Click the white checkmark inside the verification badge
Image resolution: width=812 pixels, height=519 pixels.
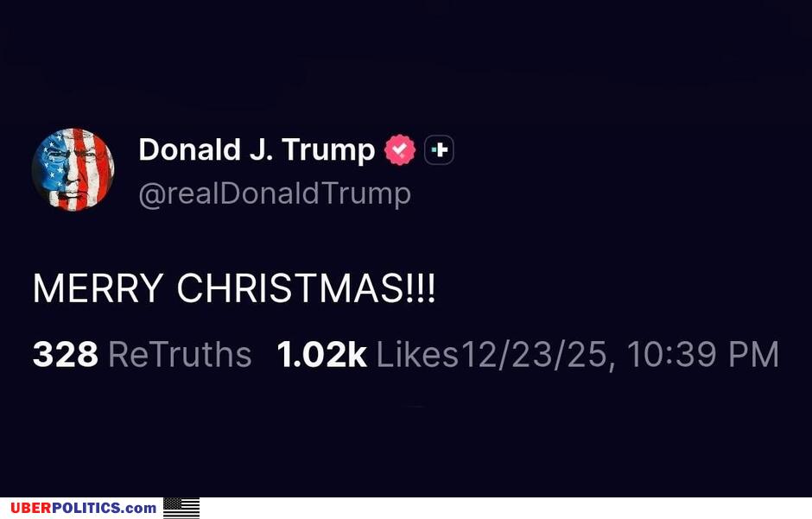(398, 149)
